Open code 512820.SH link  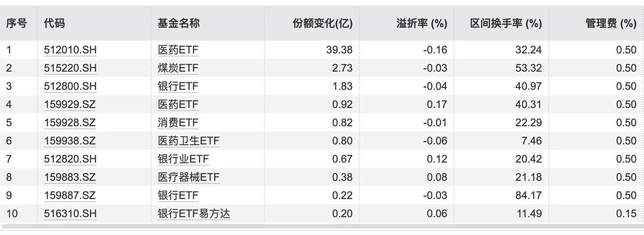[70, 159]
